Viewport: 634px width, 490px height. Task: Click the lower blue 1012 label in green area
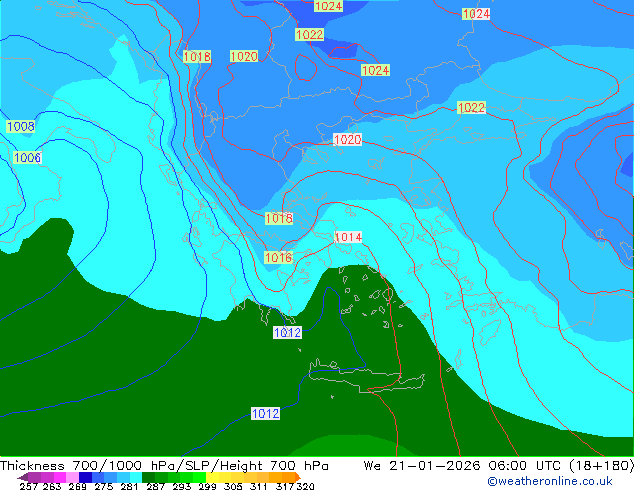265,414
